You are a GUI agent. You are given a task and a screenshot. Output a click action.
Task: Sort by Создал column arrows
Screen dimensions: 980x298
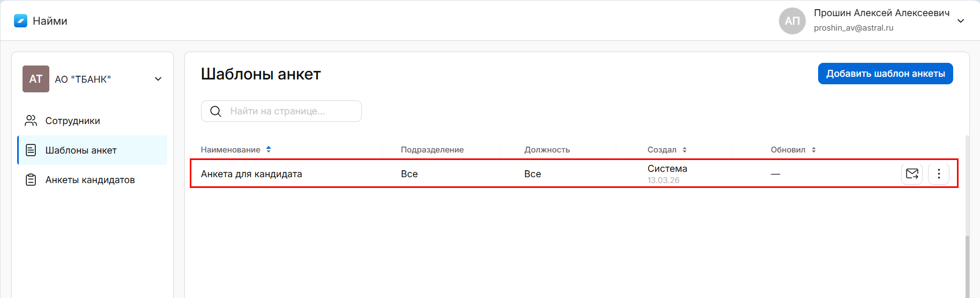(x=685, y=150)
